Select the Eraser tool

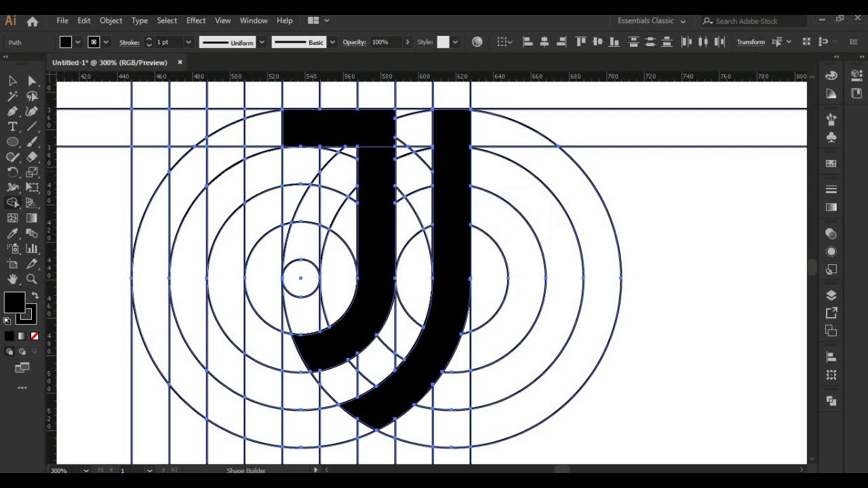32,157
